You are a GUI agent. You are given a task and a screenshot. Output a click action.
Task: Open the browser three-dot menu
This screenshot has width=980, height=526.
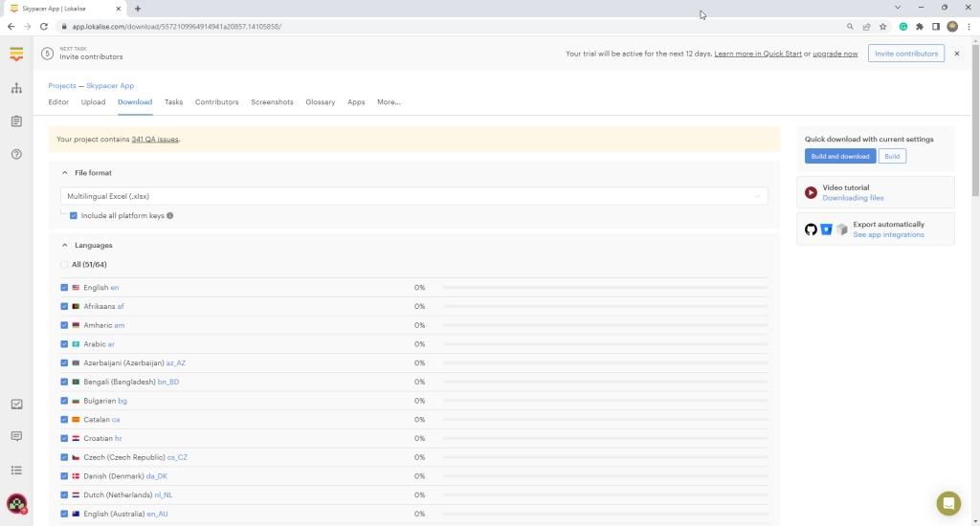tap(969, 26)
